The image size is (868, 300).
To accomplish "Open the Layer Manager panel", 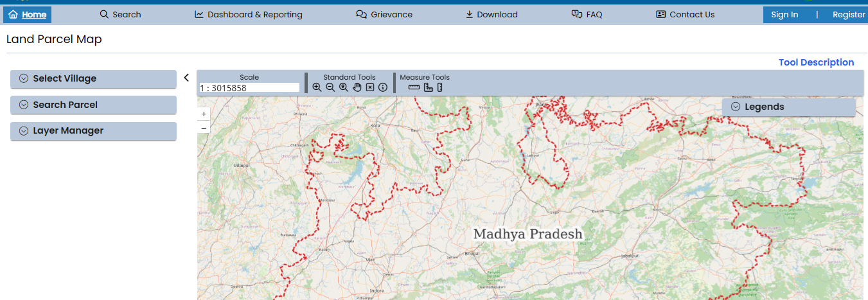I will tap(93, 130).
